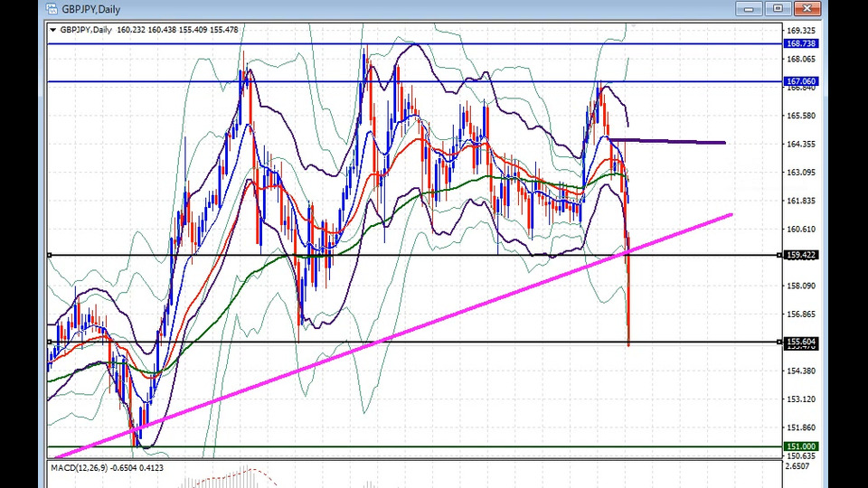The height and width of the screenshot is (488, 868).
Task: Click the GBPJPY,Daily title bar text
Action: [91, 9]
